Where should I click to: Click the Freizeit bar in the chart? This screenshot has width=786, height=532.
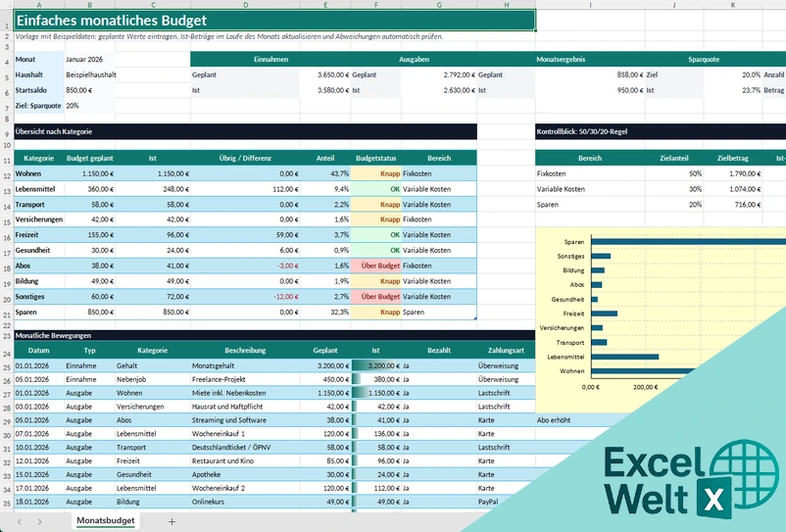click(x=604, y=314)
